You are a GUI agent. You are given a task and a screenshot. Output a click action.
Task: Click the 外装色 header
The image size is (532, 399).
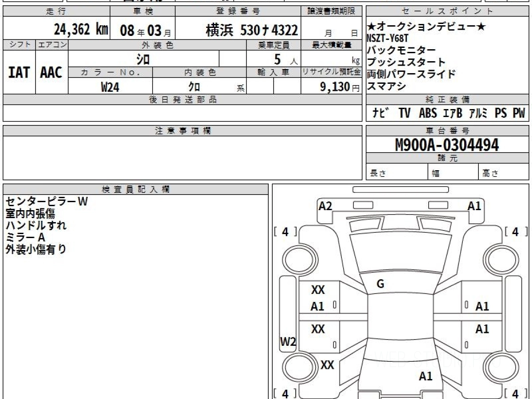(x=157, y=45)
